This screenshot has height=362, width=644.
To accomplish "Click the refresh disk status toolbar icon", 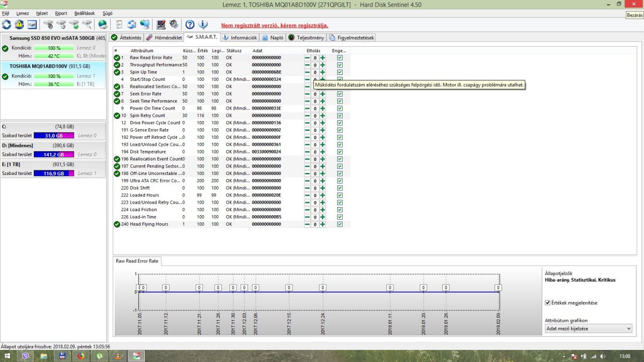I will tap(6, 24).
